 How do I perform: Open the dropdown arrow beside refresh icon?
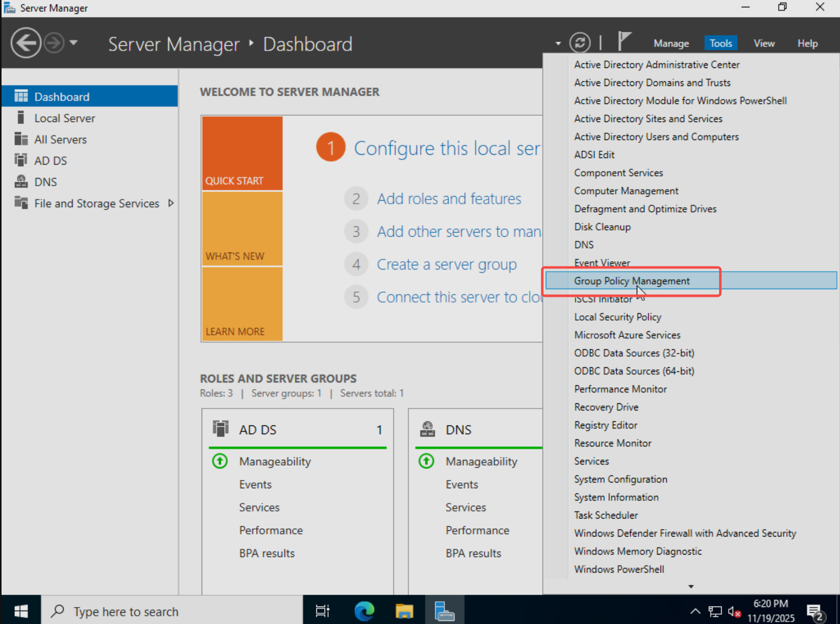pyautogui.click(x=558, y=44)
